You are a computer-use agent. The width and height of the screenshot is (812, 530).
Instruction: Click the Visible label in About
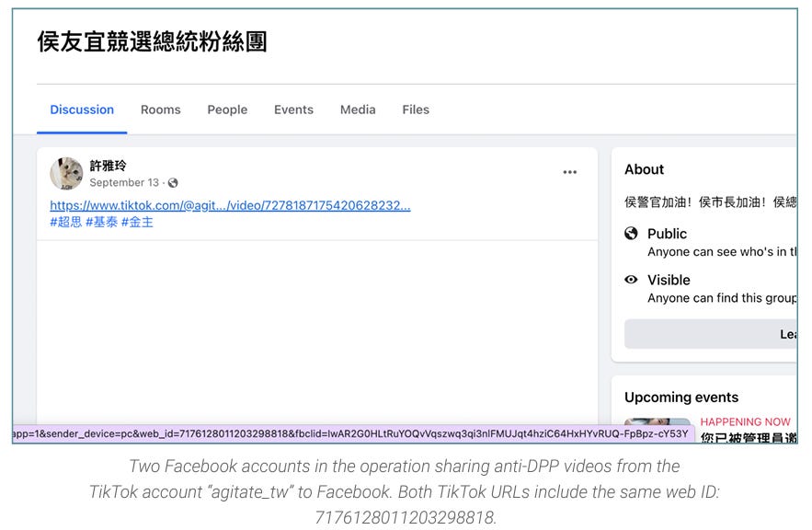669,280
